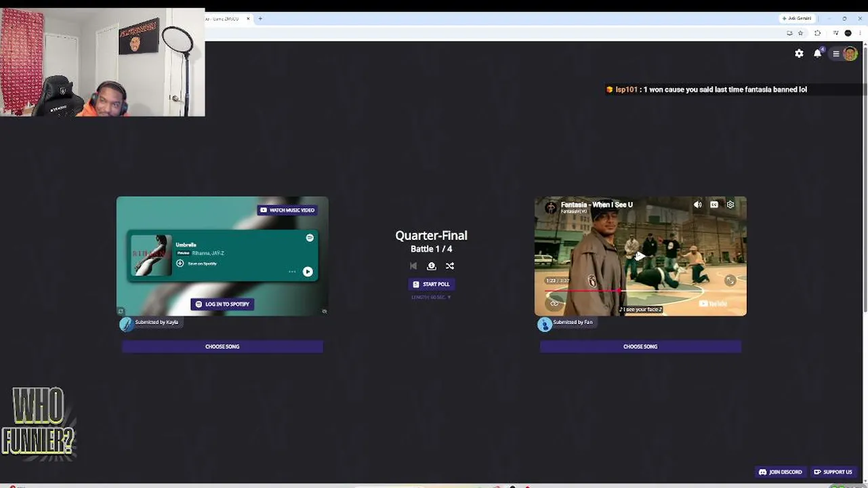Open YouTube player settings gear
868x488 pixels.
click(730, 205)
